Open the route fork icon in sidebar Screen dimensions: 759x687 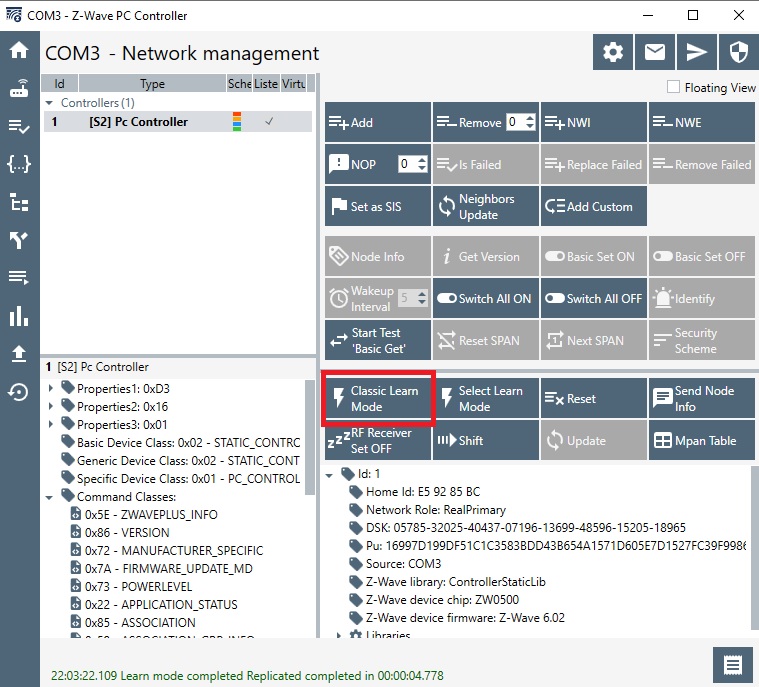point(19,240)
